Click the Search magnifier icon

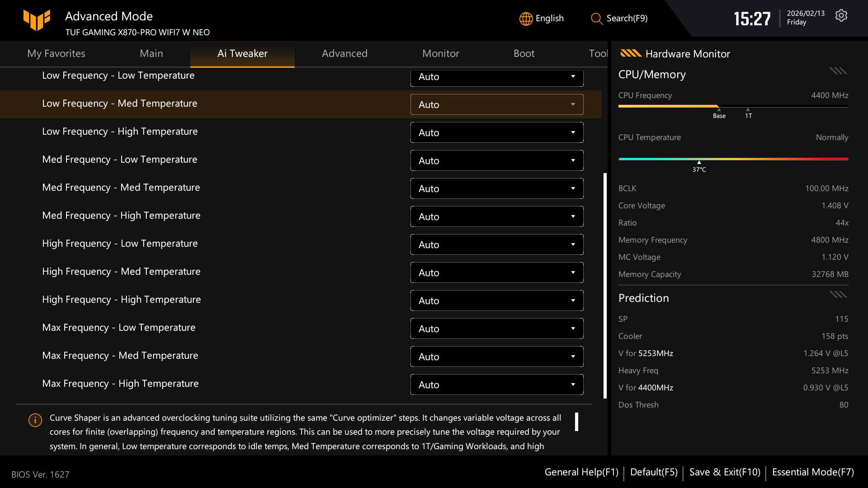click(x=596, y=19)
